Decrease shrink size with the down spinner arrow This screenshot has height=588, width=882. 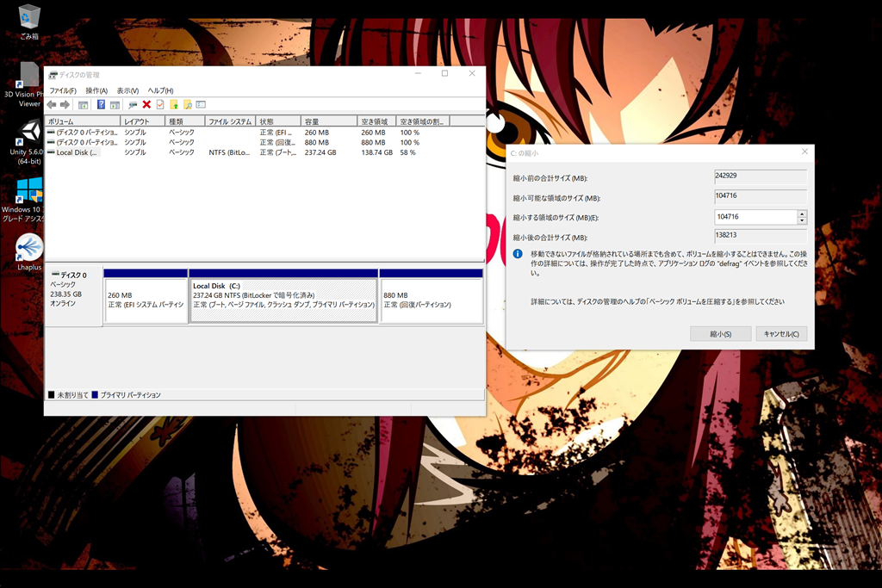pos(802,220)
